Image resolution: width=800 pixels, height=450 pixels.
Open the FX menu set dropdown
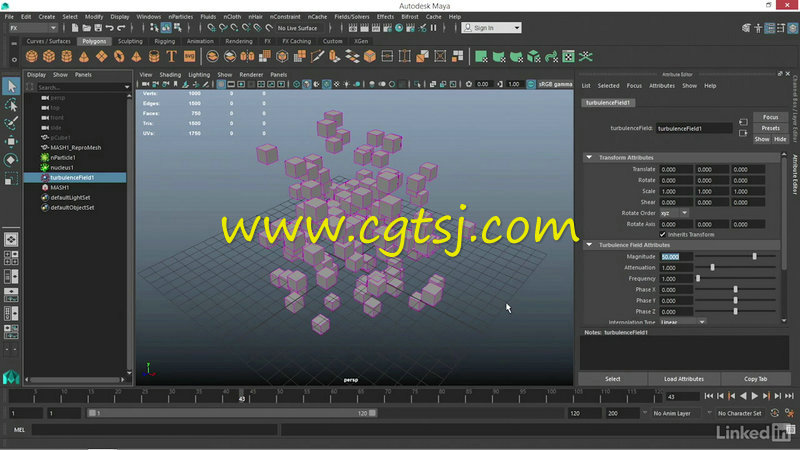33,28
